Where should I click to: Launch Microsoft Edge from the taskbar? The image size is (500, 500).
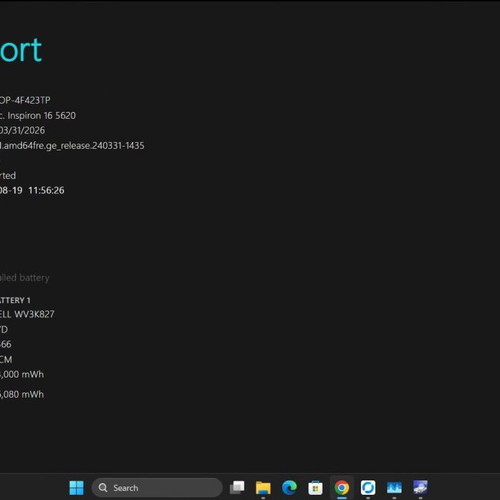pos(289,488)
